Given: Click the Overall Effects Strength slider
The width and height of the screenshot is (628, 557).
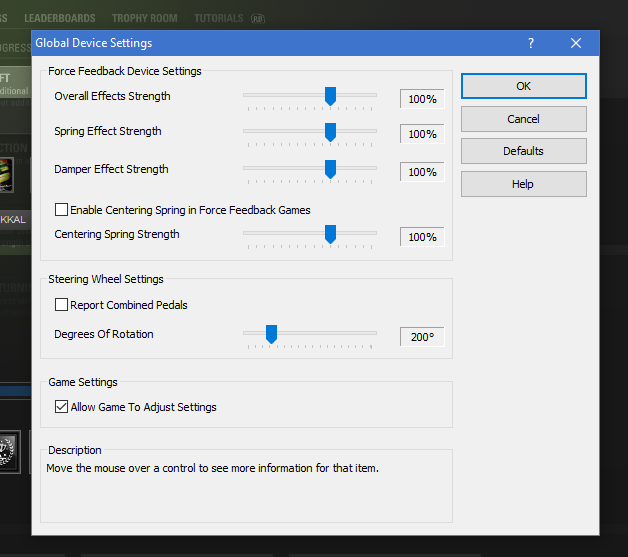Looking at the screenshot, I should (x=330, y=96).
